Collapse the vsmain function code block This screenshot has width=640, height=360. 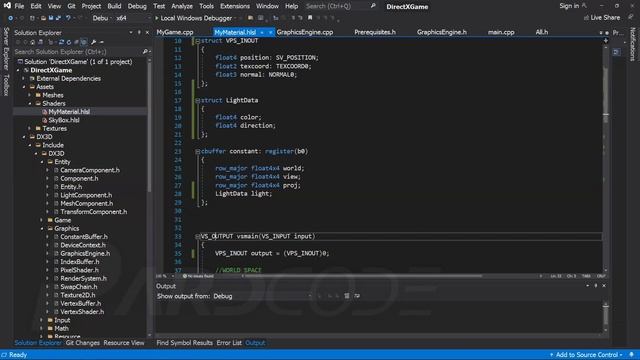tap(198, 236)
